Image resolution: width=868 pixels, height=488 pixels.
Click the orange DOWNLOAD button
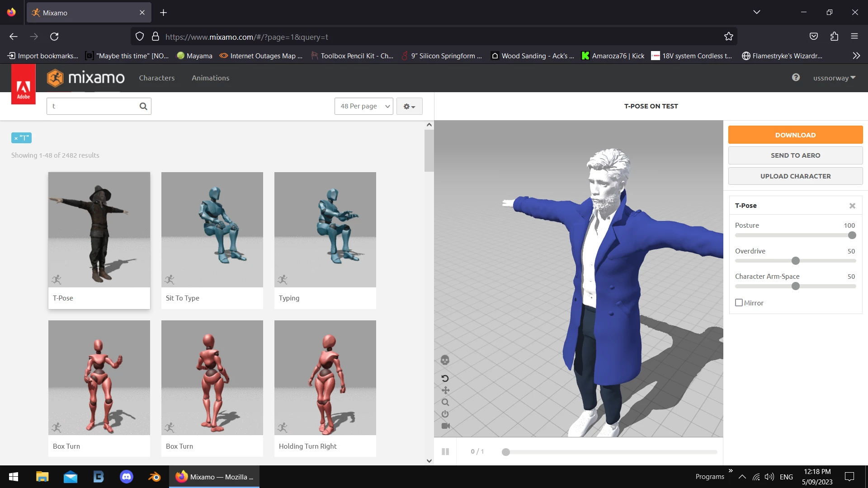795,135
